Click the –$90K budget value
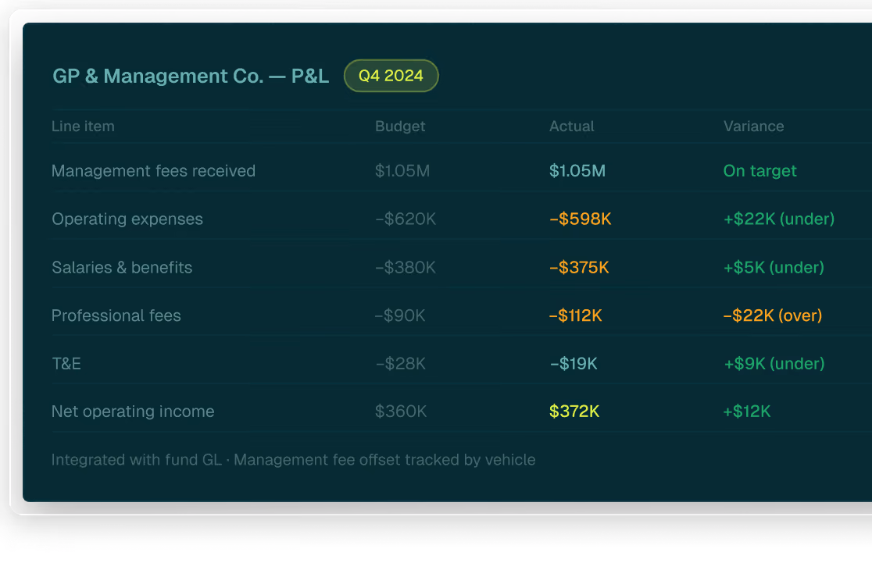 [400, 315]
